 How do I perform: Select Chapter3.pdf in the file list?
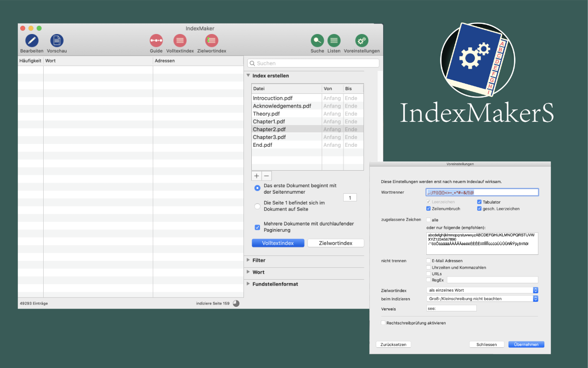tap(269, 137)
